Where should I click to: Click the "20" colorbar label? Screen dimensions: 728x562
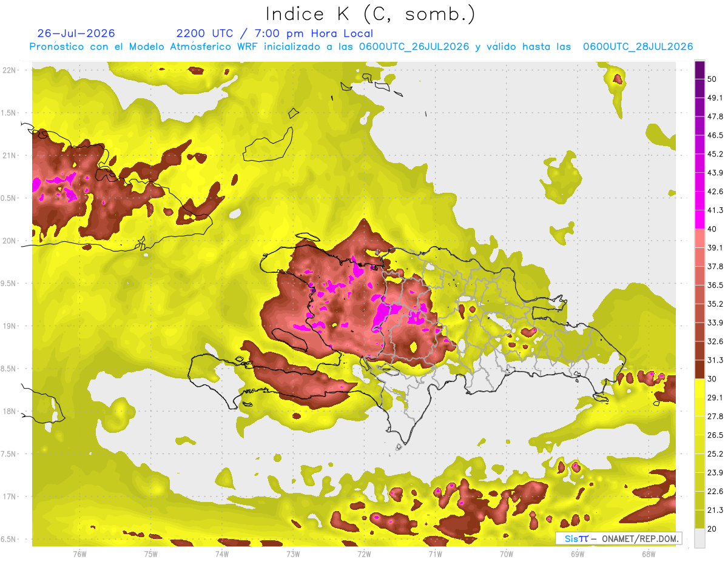click(x=712, y=528)
